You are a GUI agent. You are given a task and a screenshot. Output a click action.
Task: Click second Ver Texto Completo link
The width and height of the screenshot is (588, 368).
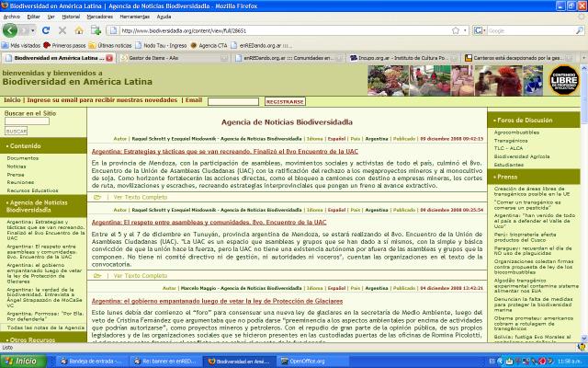tap(141, 276)
